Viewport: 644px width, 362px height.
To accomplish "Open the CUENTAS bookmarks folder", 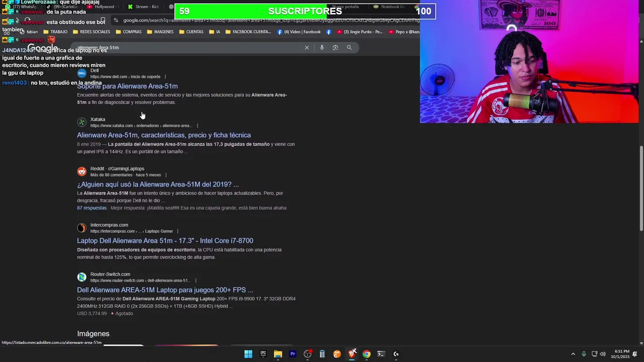I will [191, 32].
